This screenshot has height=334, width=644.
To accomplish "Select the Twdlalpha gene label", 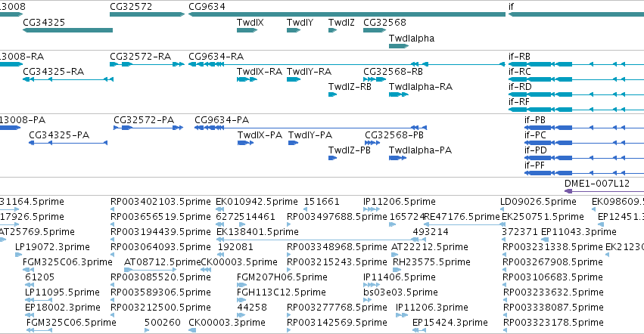I will [x=412, y=38].
